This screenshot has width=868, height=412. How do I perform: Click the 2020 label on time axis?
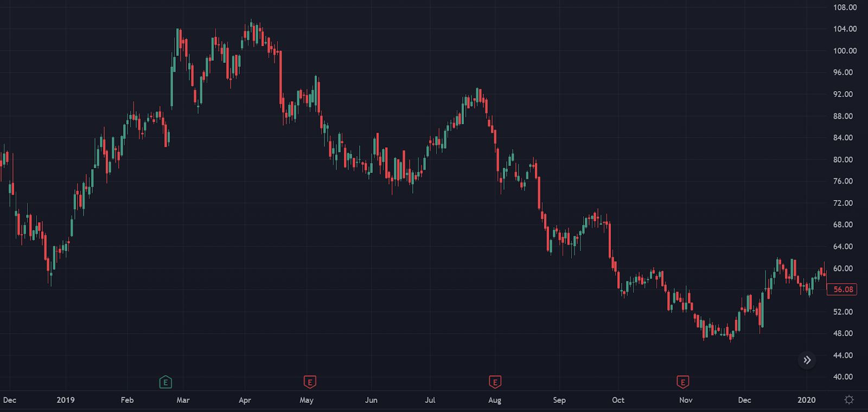click(806, 400)
